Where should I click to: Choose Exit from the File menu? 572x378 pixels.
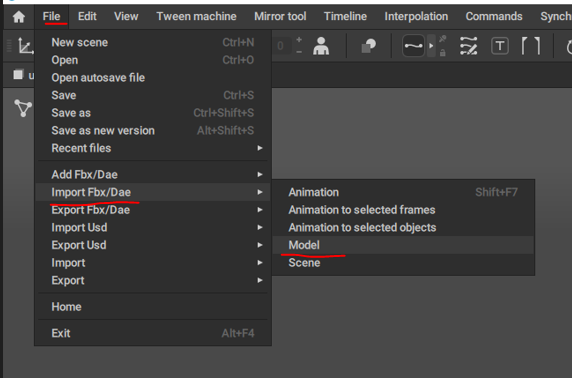pos(153,333)
